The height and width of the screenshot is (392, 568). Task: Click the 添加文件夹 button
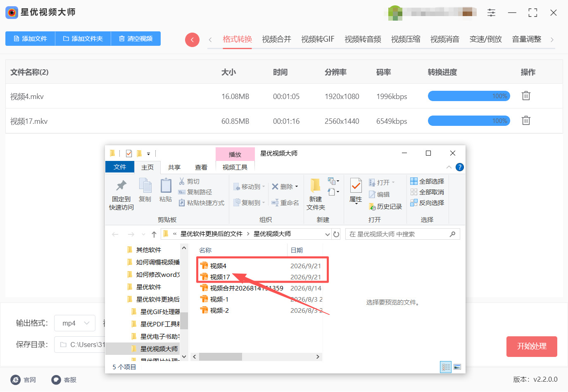click(83, 38)
